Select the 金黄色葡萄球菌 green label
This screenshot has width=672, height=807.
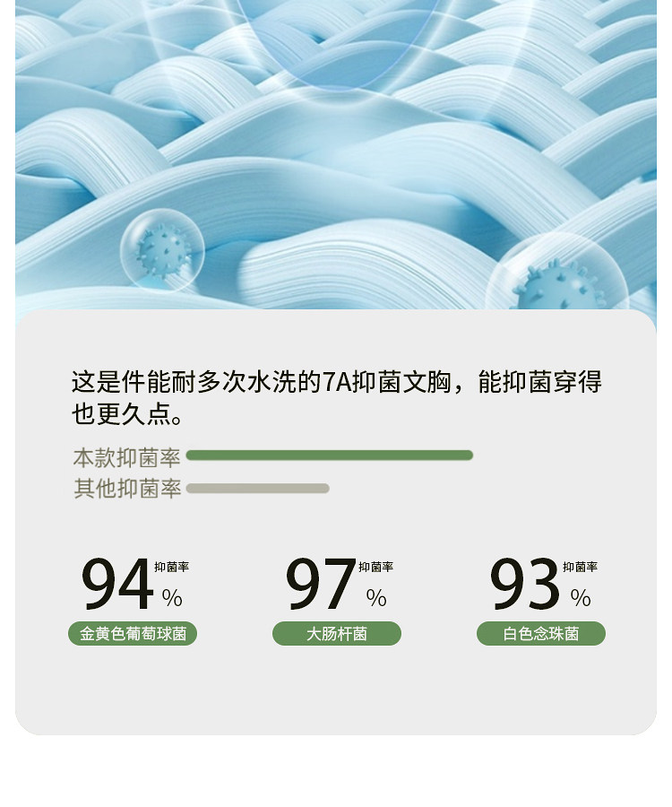click(x=133, y=634)
